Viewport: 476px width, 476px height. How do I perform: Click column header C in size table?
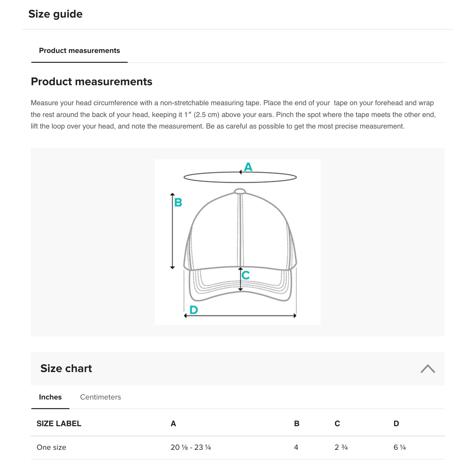tap(337, 424)
